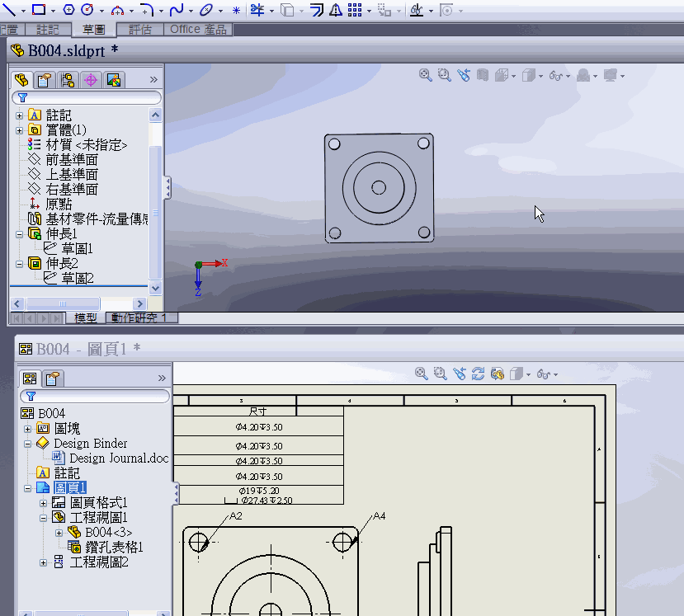Switch to the 模型 bottom tab

pyautogui.click(x=86, y=317)
